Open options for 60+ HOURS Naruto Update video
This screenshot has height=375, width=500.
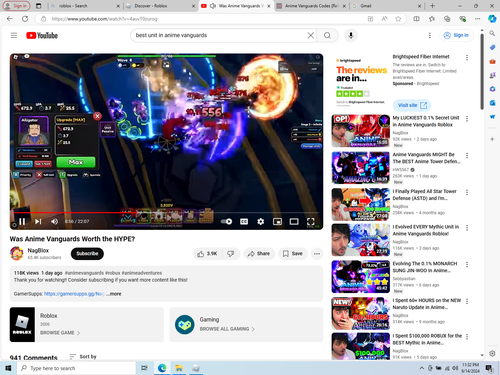click(x=467, y=301)
